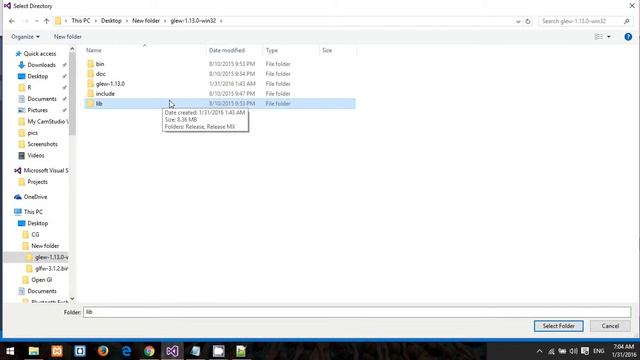Open the recent locations dropdown arrow
The image size is (640, 360).
click(37, 21)
